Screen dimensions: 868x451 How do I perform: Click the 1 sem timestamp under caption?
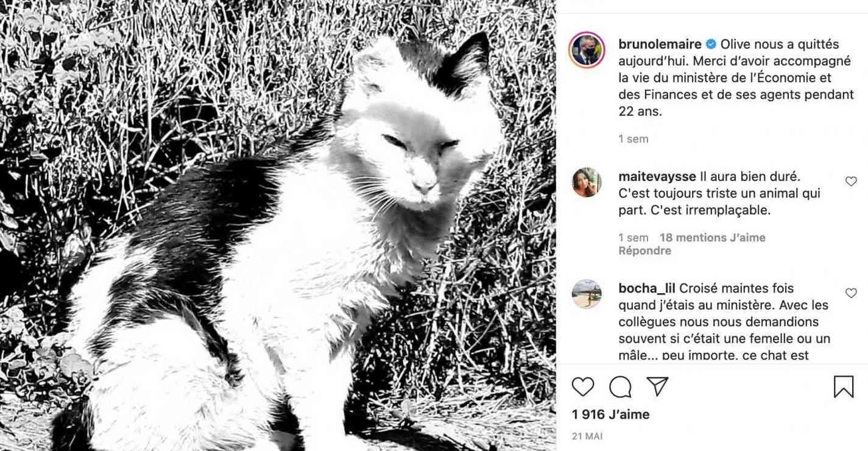[x=633, y=139]
